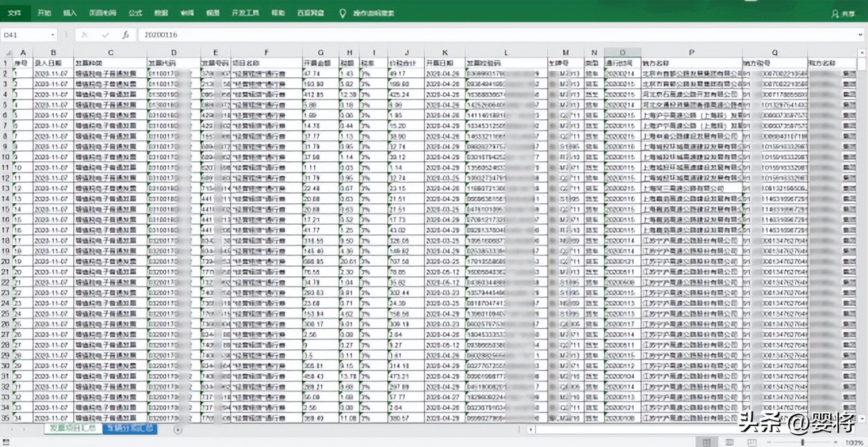Click the horizontal scrollbar left arrow

pos(531,429)
